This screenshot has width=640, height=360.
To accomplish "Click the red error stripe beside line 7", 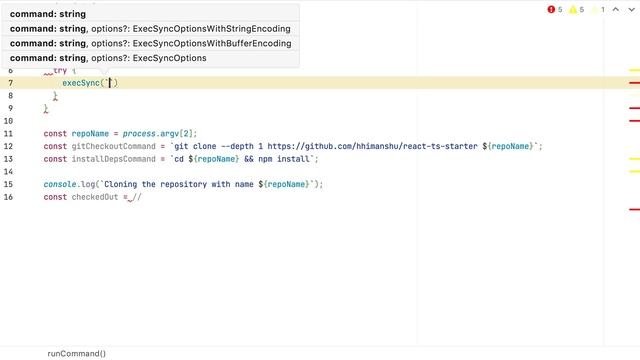I will (x=634, y=83).
